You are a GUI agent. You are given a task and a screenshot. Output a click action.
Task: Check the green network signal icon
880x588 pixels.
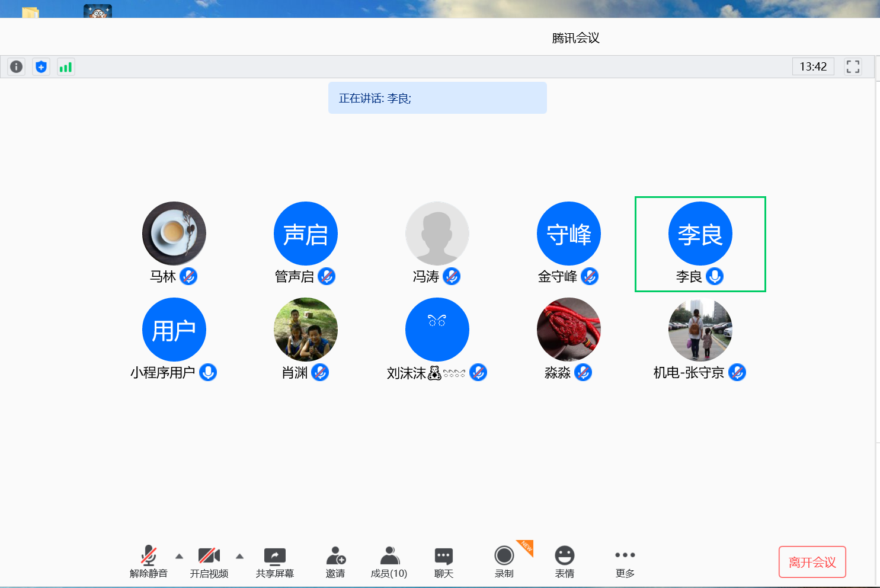tap(66, 67)
